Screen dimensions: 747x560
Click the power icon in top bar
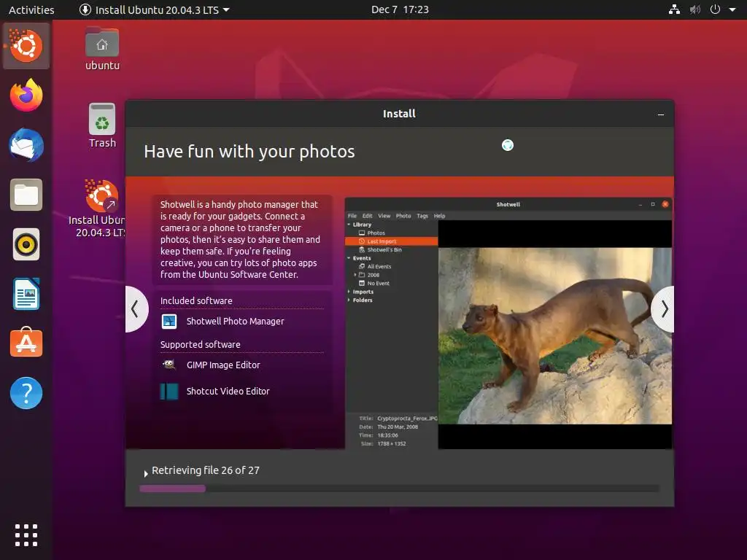715,9
